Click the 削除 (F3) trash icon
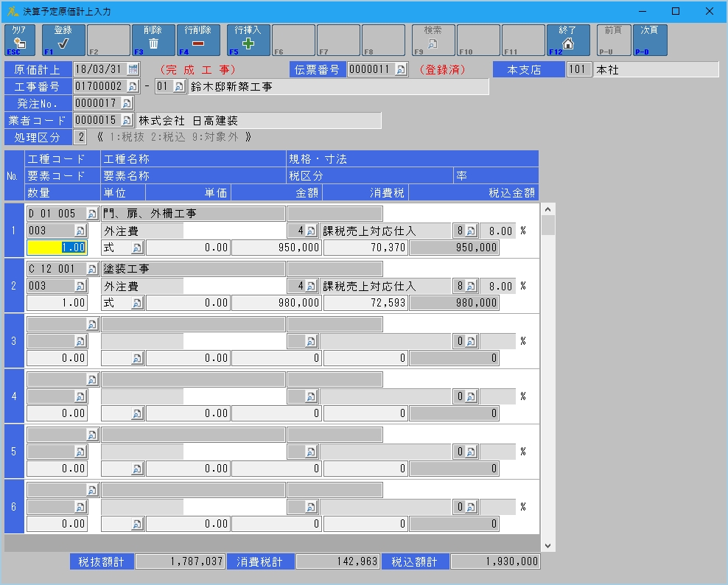 [x=153, y=41]
